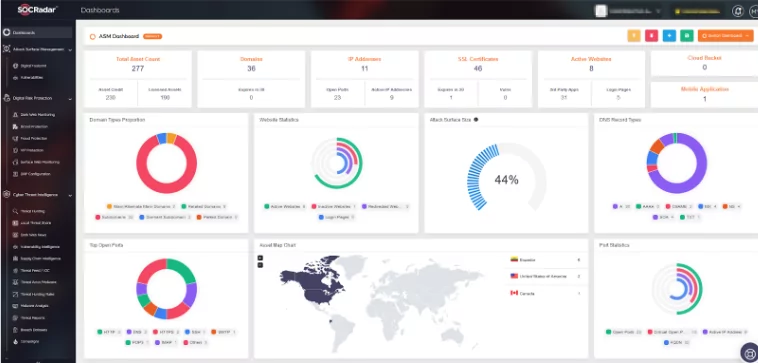The image size is (758, 363).
Task: Toggle HTTP legend in Top Open Ports
Action: 109,332
